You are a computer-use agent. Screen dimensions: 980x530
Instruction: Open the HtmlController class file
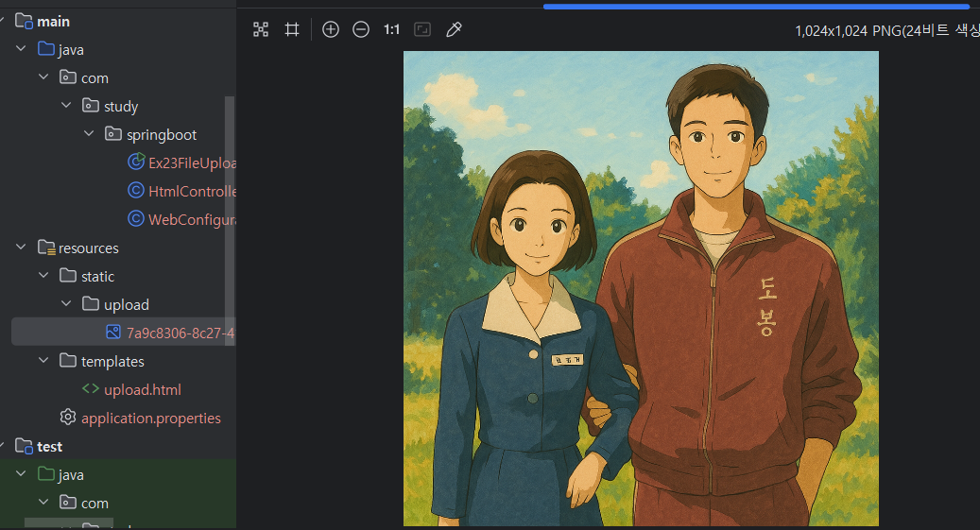(191, 191)
